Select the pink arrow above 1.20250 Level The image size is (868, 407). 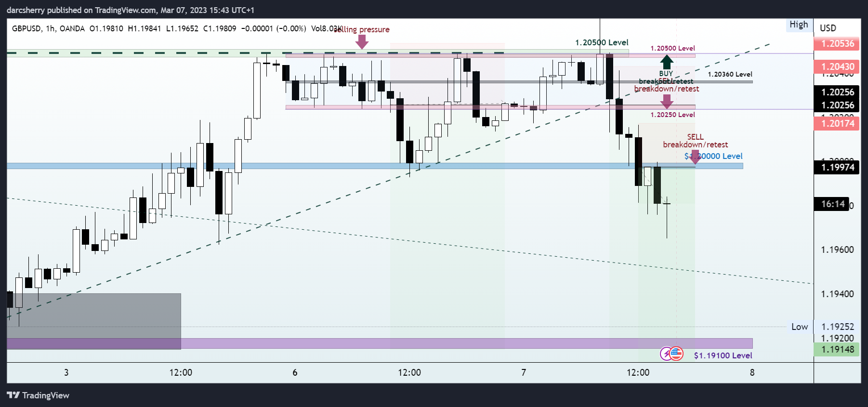pos(667,102)
